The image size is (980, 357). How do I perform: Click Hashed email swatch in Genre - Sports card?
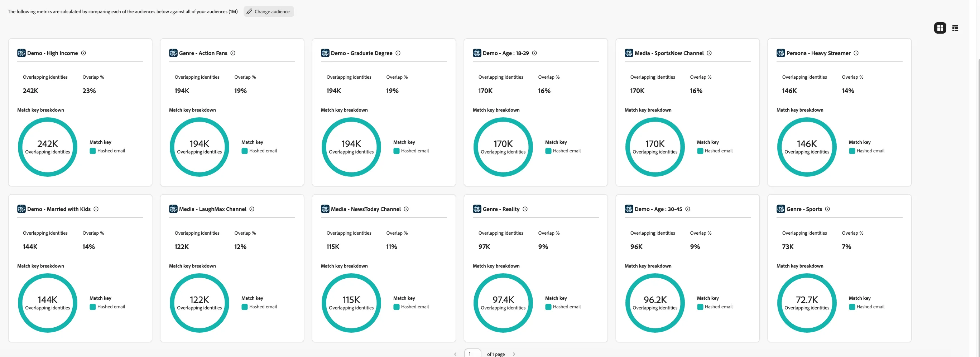[852, 307]
